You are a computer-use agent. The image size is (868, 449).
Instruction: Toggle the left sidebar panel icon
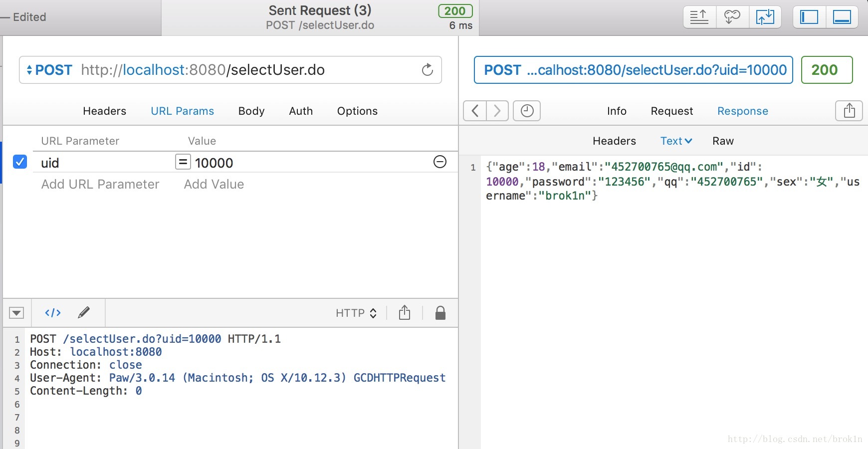tap(809, 17)
